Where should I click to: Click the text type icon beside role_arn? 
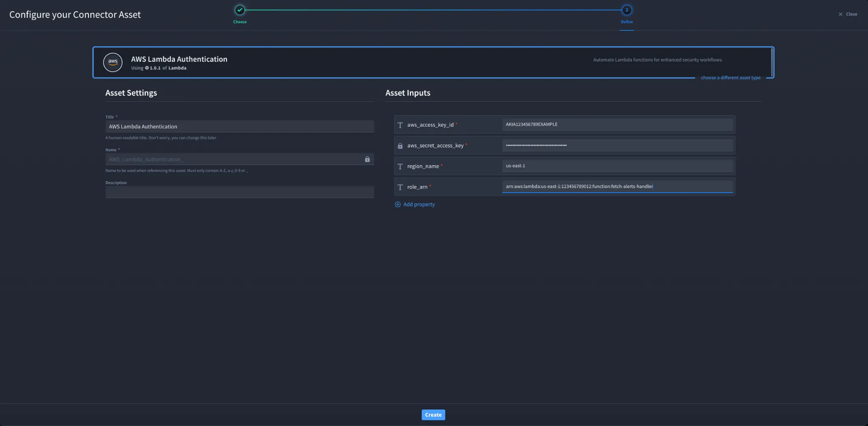coord(400,187)
